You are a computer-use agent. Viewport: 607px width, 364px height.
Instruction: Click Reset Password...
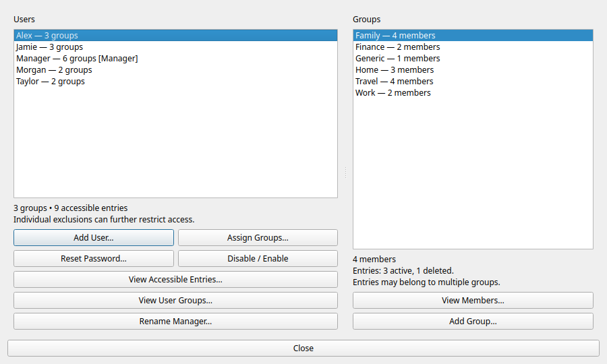click(x=94, y=258)
